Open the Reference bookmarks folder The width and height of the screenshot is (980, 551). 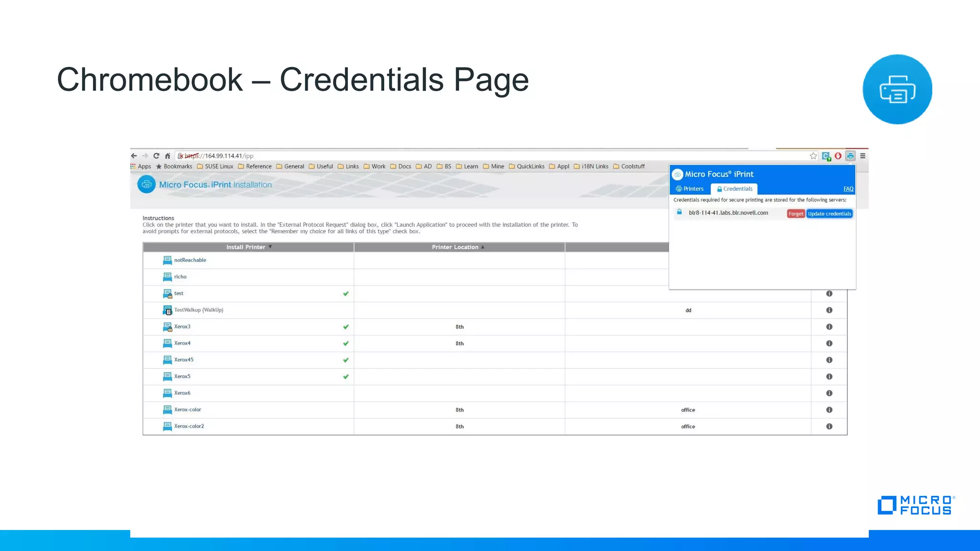coord(255,166)
